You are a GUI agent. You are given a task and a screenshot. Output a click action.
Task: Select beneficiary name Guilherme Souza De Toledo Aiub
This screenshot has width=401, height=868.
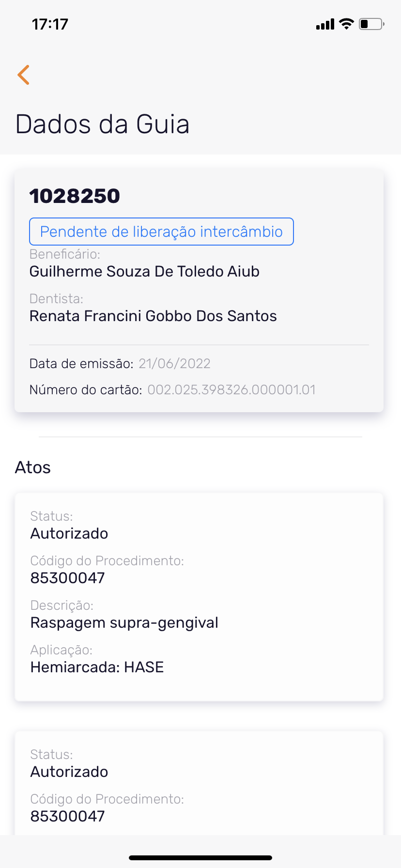point(144,271)
